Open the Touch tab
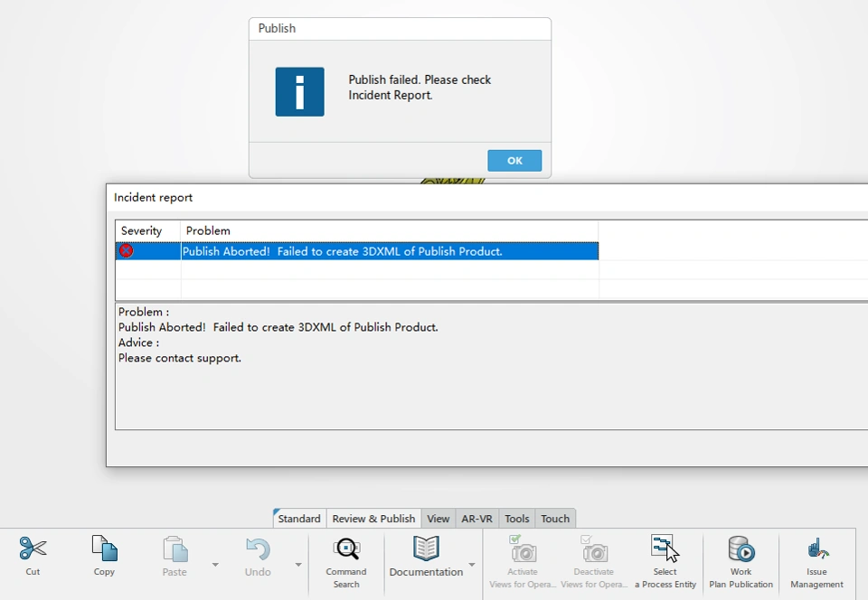This screenshot has width=868, height=600. [555, 519]
